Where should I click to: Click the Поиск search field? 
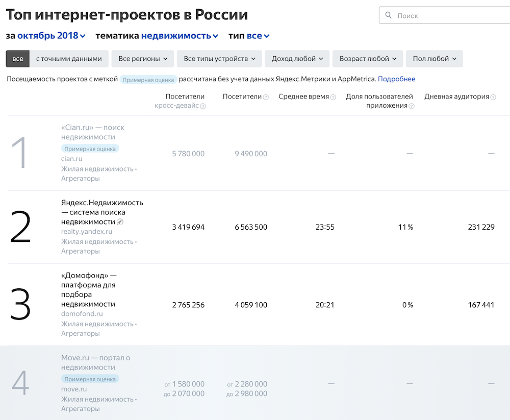pyautogui.click(x=445, y=15)
